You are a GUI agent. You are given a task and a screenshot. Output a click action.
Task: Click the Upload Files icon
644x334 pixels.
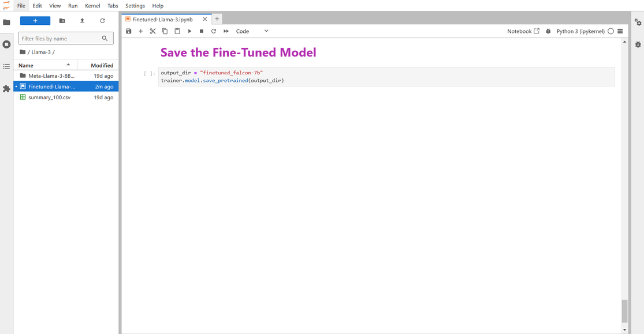click(x=82, y=21)
